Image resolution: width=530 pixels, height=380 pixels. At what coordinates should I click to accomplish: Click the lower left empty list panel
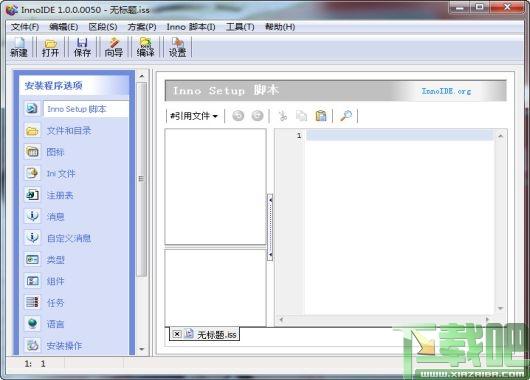(215, 288)
